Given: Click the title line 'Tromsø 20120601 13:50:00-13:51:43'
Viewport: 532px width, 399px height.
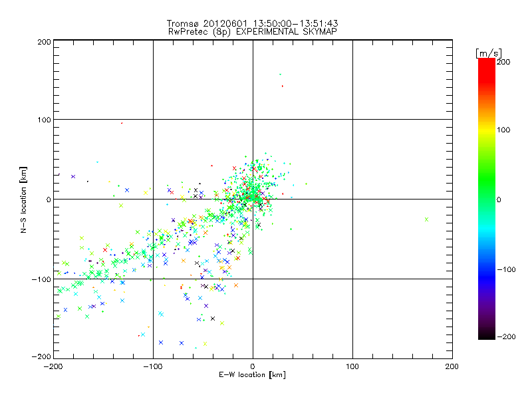Looking at the screenshot, I should click(x=252, y=23).
